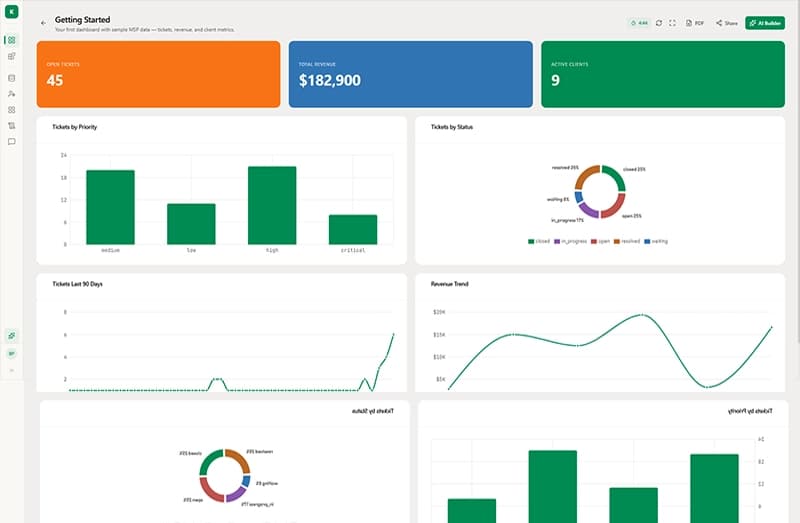
Task: Click the purple in_progress segment of top donut
Action: (x=589, y=210)
